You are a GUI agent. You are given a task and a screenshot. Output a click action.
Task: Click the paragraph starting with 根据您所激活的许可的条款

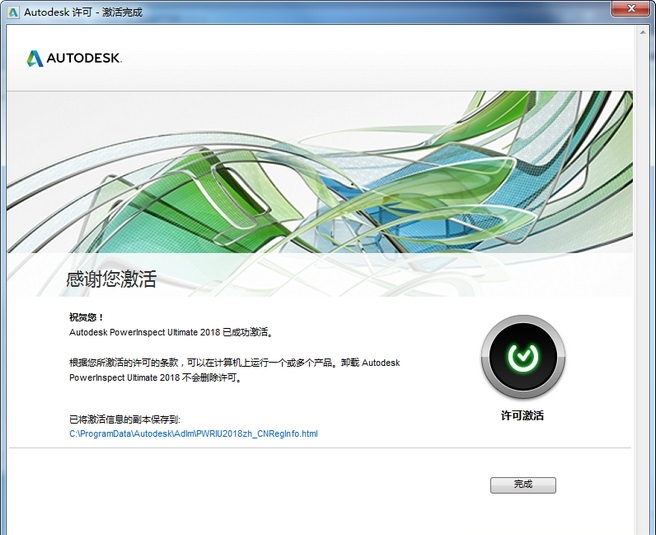[234, 370]
